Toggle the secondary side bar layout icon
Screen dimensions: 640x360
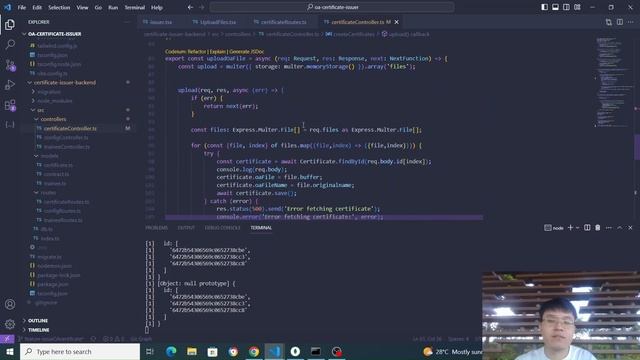point(566,7)
